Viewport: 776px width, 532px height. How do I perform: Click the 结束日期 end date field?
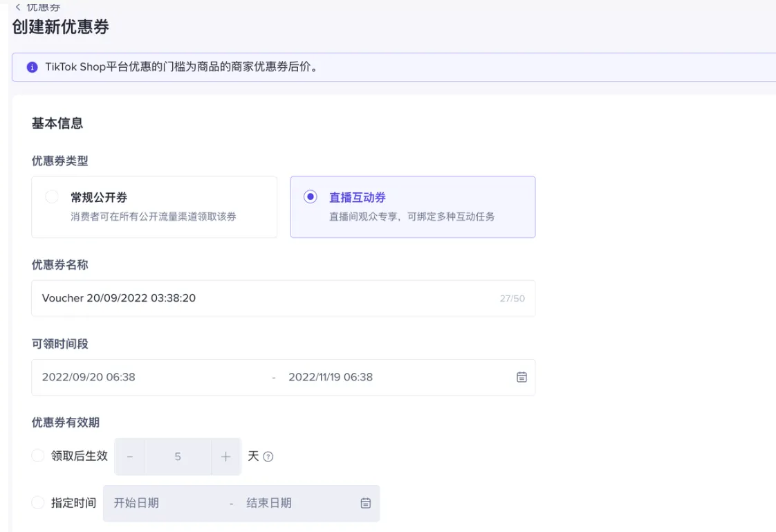pyautogui.click(x=269, y=503)
